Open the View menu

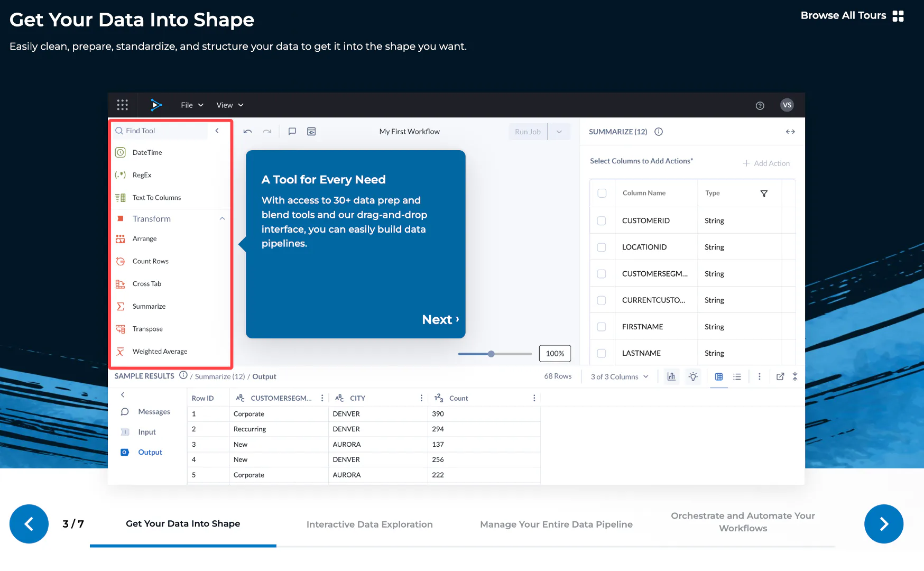(230, 105)
